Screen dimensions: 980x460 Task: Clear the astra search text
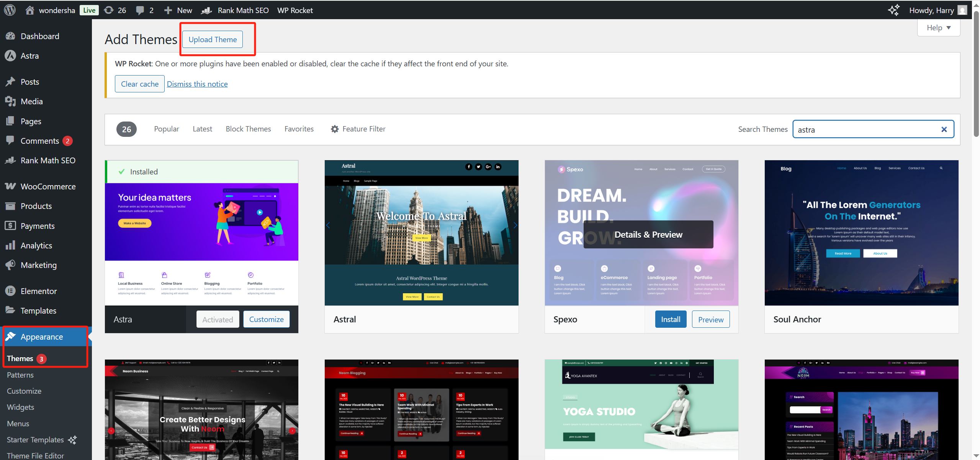coord(944,130)
